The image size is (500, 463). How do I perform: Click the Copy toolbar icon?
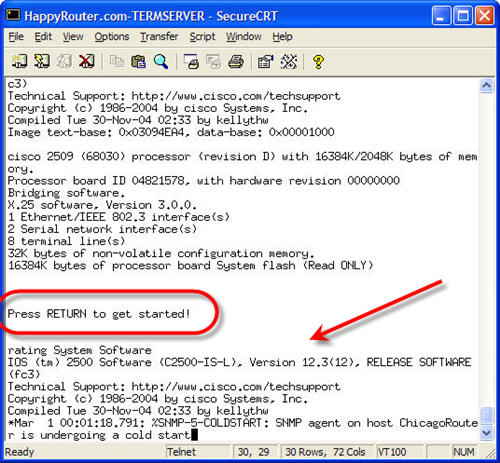[x=117, y=62]
